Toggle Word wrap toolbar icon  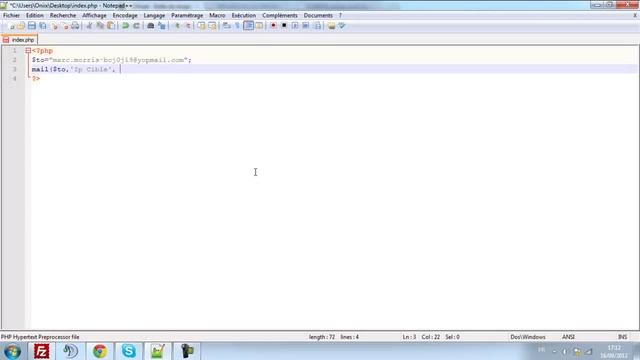227,26
